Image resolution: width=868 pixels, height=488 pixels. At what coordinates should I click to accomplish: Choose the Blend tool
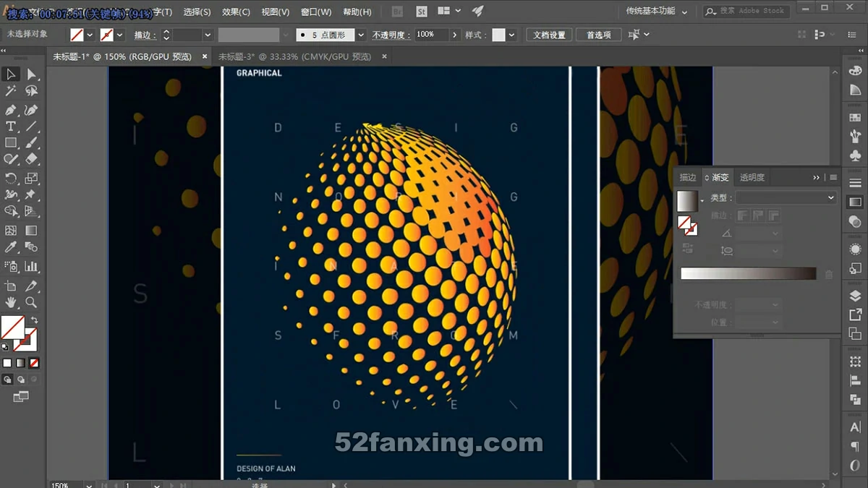tap(31, 247)
